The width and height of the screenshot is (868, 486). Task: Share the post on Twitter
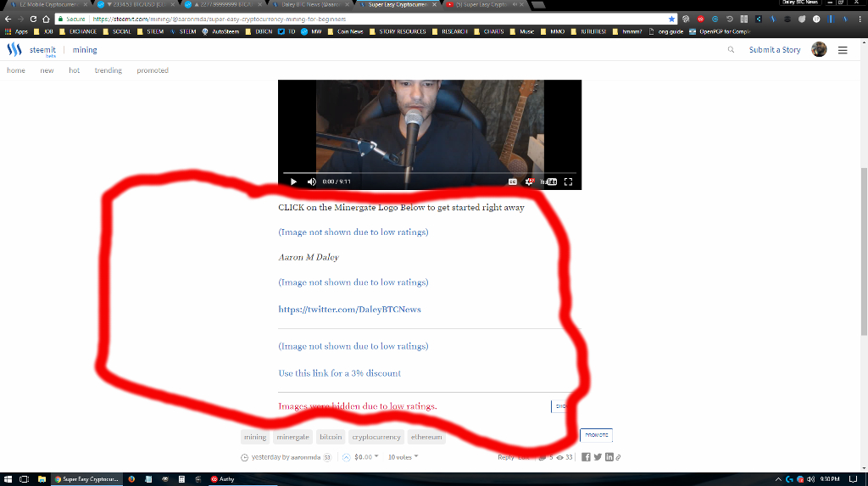click(598, 457)
